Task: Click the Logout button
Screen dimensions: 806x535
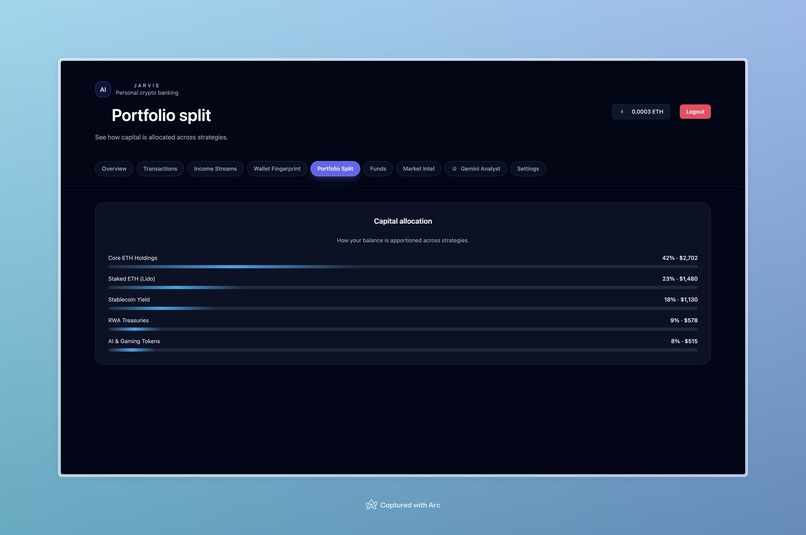Action: (695, 112)
